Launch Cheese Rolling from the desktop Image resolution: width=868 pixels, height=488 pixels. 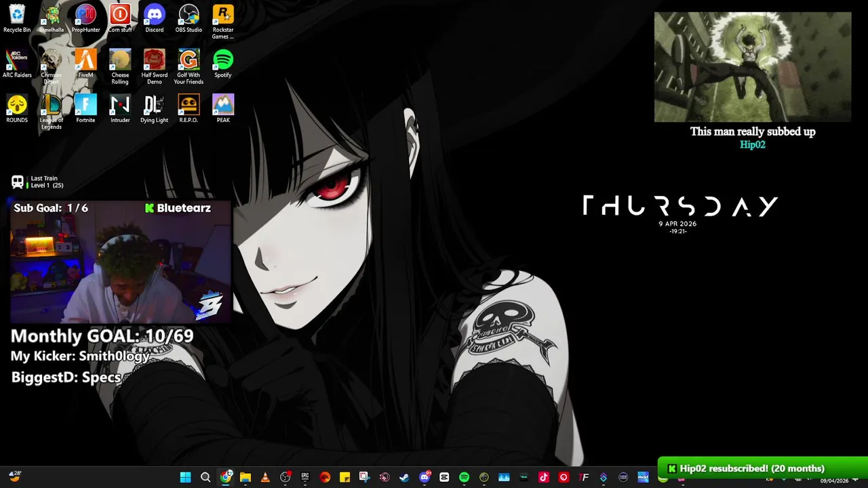pos(120,67)
